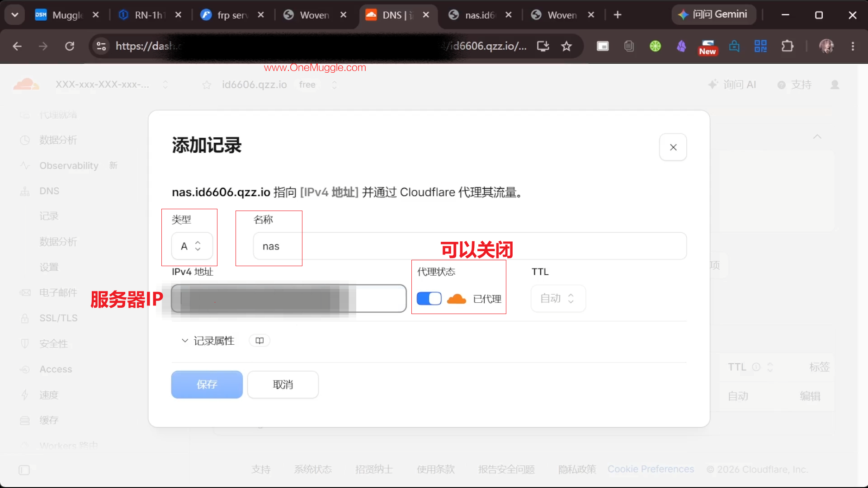Screen dimensions: 868x488
Task: Go forward with the browser forward arrow
Action: [43, 46]
